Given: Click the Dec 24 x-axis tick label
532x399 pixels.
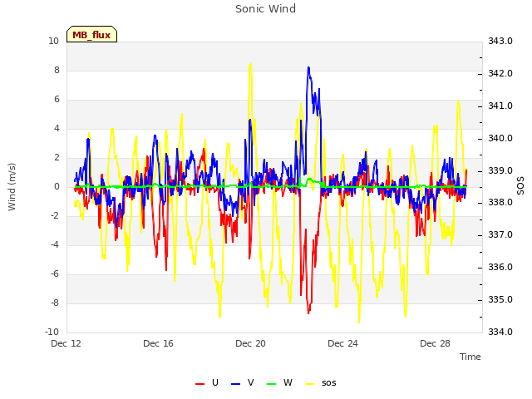Looking at the screenshot, I should (343, 343).
